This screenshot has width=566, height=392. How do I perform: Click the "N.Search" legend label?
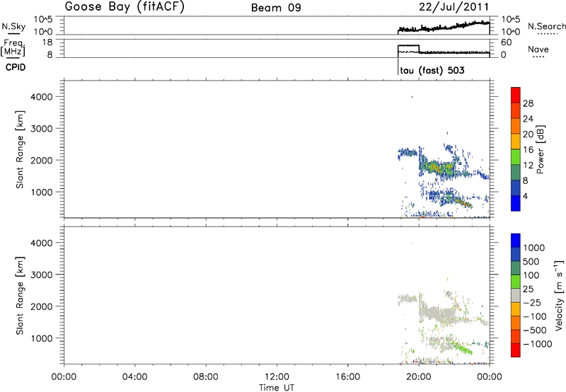coord(547,26)
